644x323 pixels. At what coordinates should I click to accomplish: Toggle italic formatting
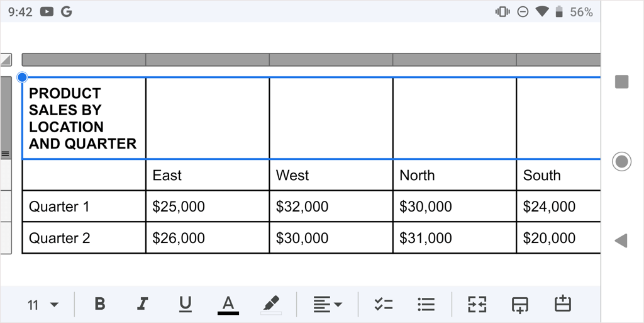coord(142,305)
